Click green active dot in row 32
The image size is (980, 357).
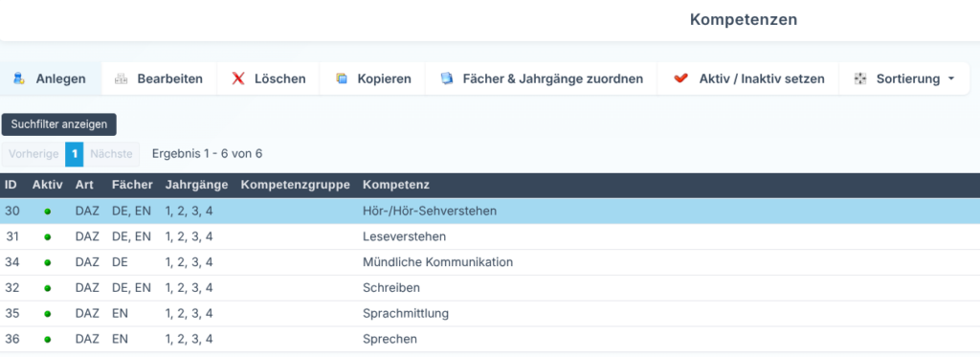(48, 289)
